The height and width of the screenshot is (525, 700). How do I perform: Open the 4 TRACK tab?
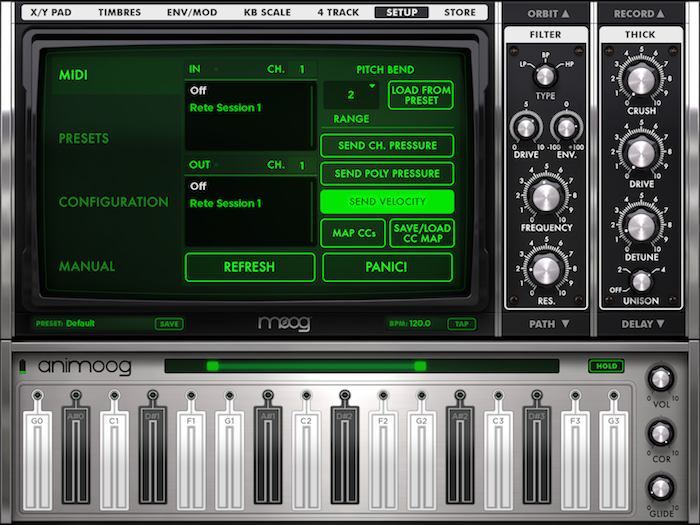[338, 12]
